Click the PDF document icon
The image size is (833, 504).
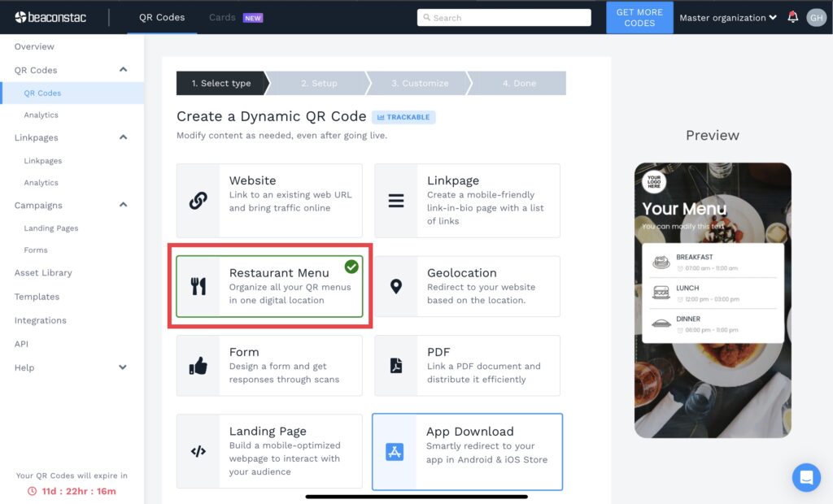pyautogui.click(x=396, y=365)
